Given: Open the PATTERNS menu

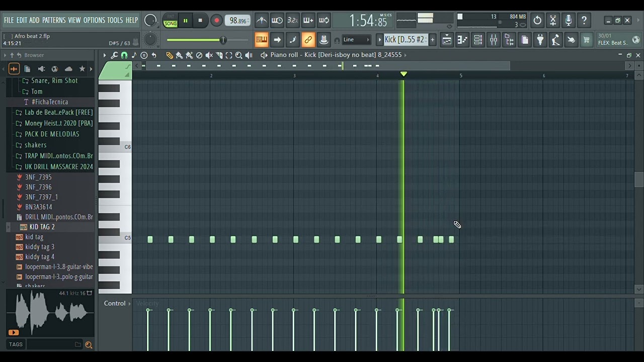Looking at the screenshot, I should coord(54,20).
